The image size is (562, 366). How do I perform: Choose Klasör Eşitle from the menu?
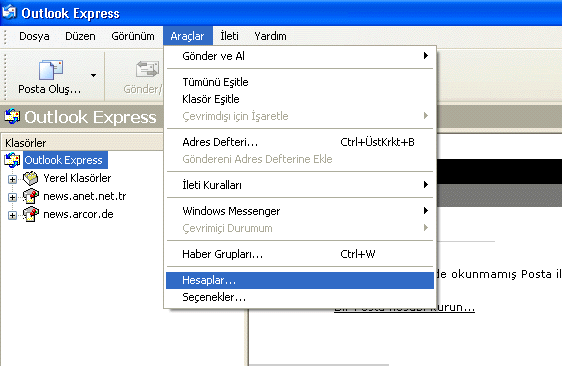pos(300,99)
